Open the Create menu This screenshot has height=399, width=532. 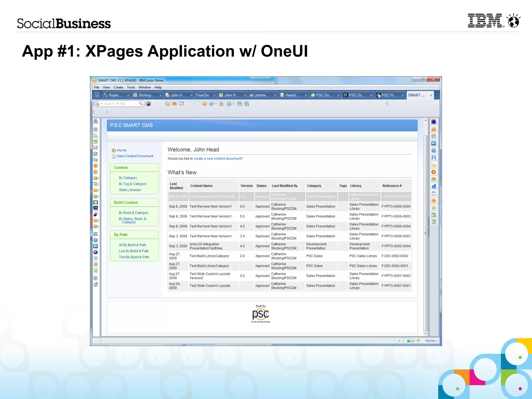[x=118, y=87]
